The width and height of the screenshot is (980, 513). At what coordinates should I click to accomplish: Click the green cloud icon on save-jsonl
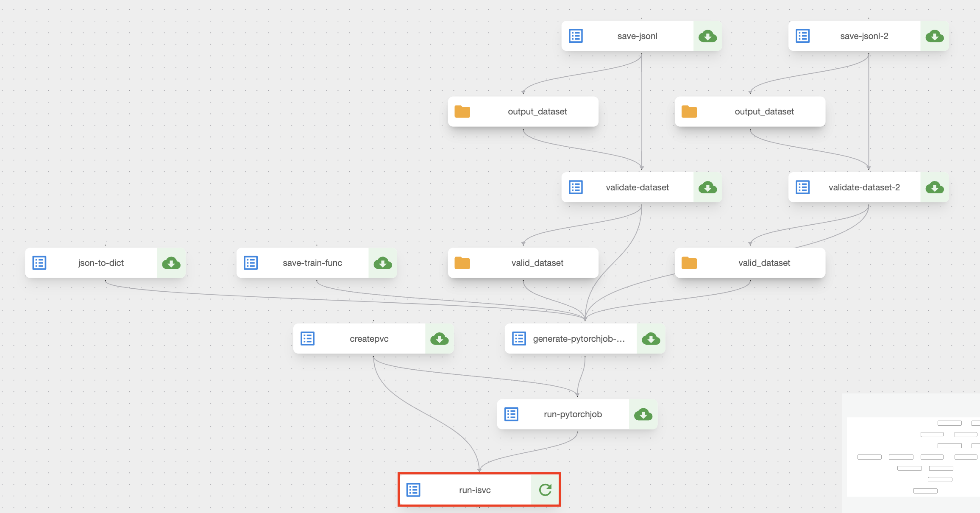(x=707, y=36)
